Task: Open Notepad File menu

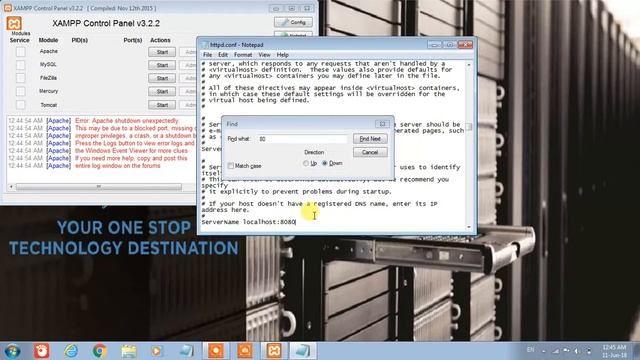Action: 207,55
